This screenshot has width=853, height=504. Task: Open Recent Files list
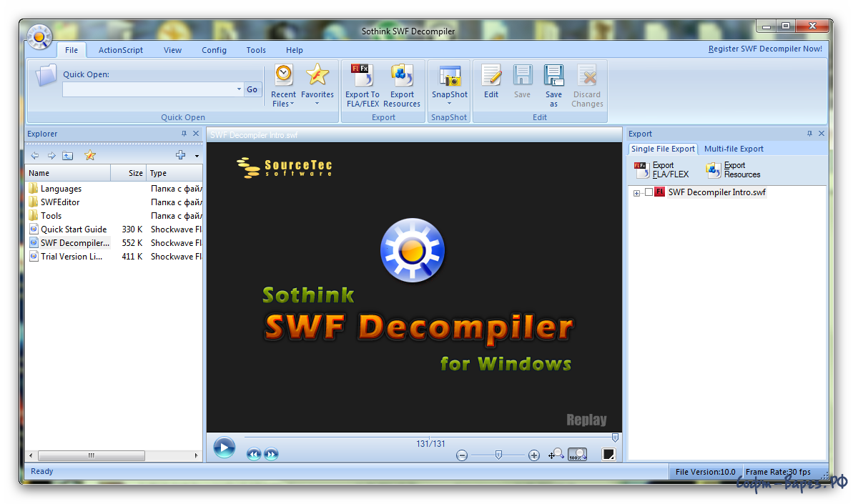(283, 85)
